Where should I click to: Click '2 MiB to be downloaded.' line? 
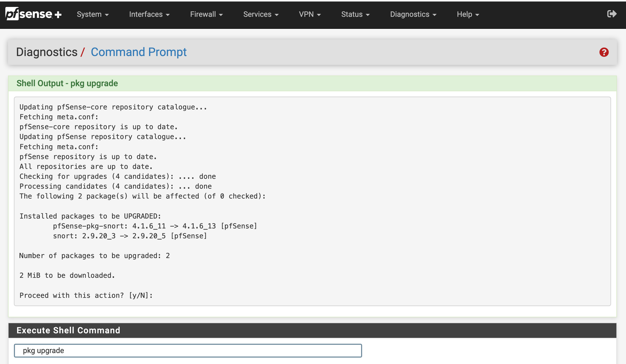tap(67, 275)
